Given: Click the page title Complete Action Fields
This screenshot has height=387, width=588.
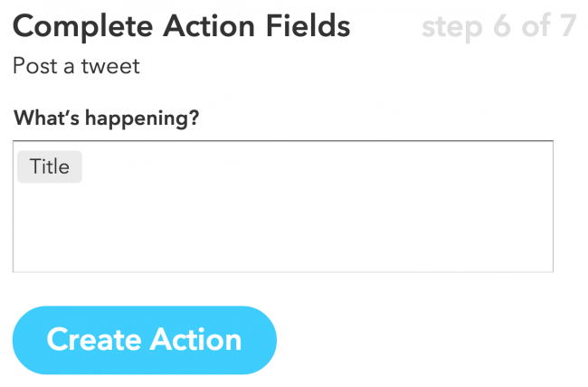Looking at the screenshot, I should click(x=181, y=27).
